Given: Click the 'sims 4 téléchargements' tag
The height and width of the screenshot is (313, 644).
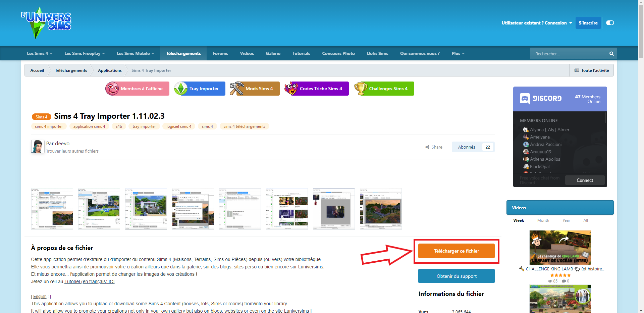Looking at the screenshot, I should tap(245, 126).
